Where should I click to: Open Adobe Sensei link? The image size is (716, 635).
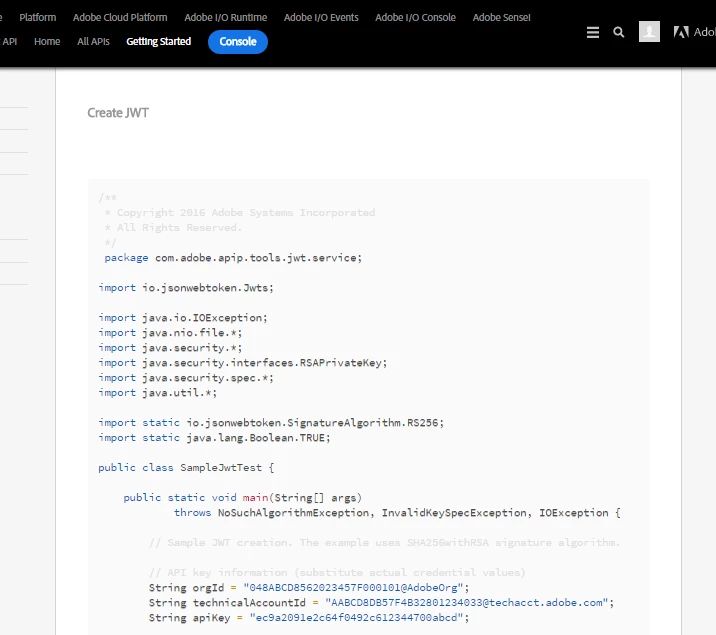pos(501,17)
